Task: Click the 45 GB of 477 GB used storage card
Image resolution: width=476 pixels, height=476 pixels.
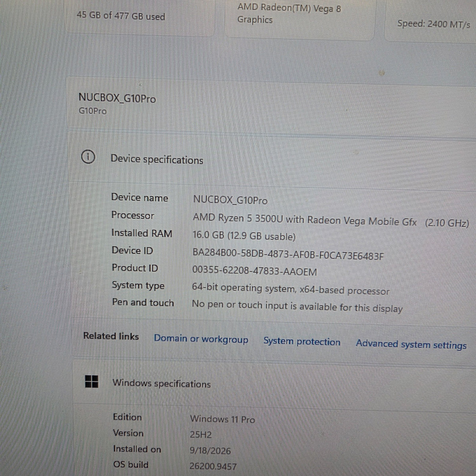Action: 141,18
